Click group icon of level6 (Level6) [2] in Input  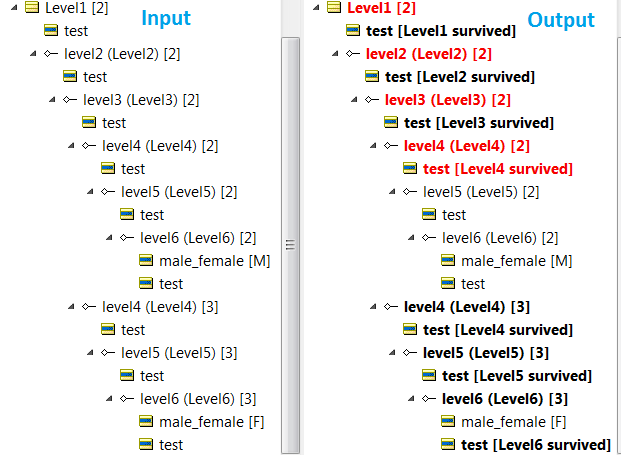click(x=127, y=238)
